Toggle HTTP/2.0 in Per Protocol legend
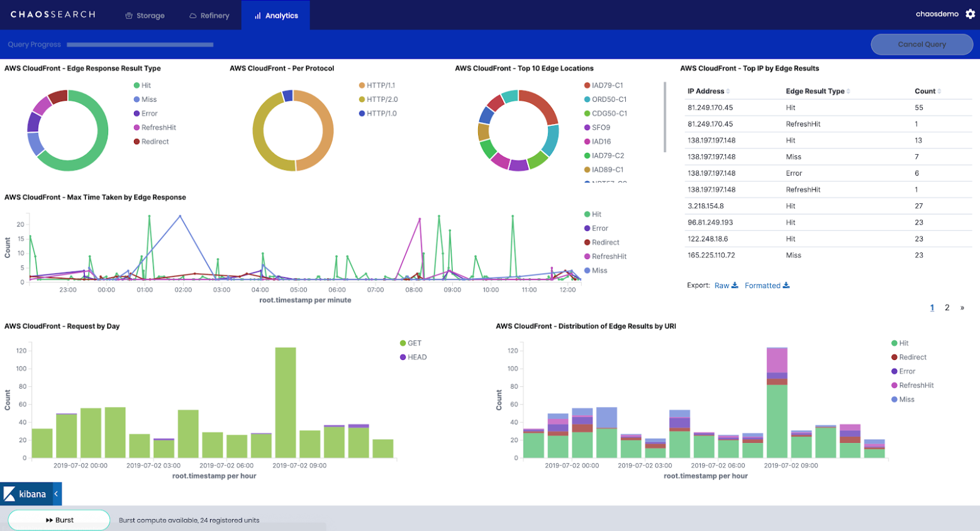 tap(378, 99)
